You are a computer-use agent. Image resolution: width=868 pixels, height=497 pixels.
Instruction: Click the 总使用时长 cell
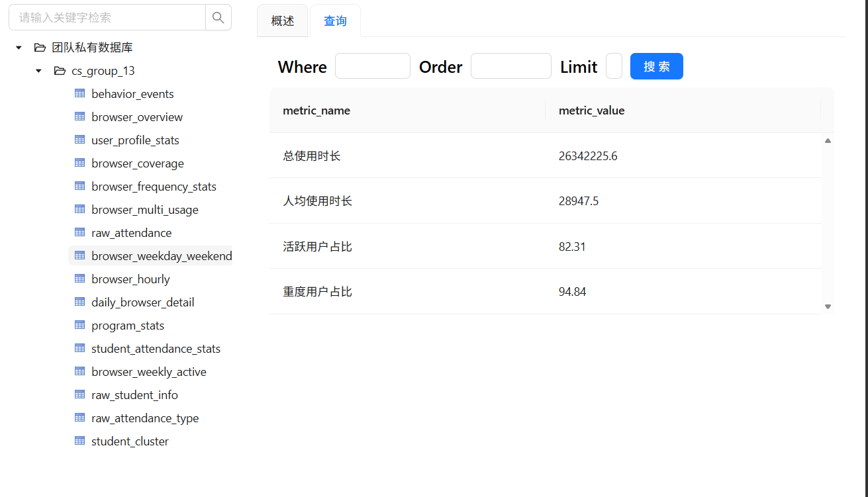click(x=407, y=156)
